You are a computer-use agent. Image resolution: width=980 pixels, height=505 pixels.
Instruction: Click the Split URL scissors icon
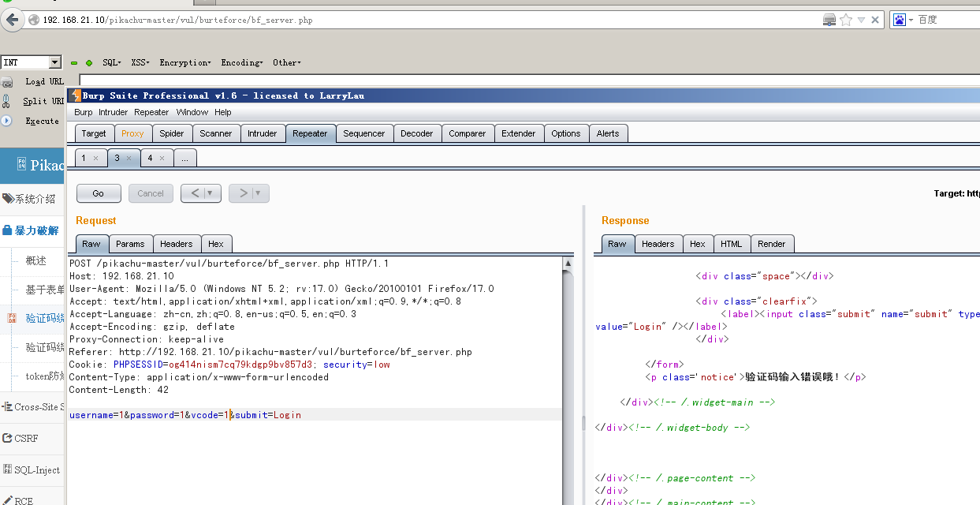(7, 101)
